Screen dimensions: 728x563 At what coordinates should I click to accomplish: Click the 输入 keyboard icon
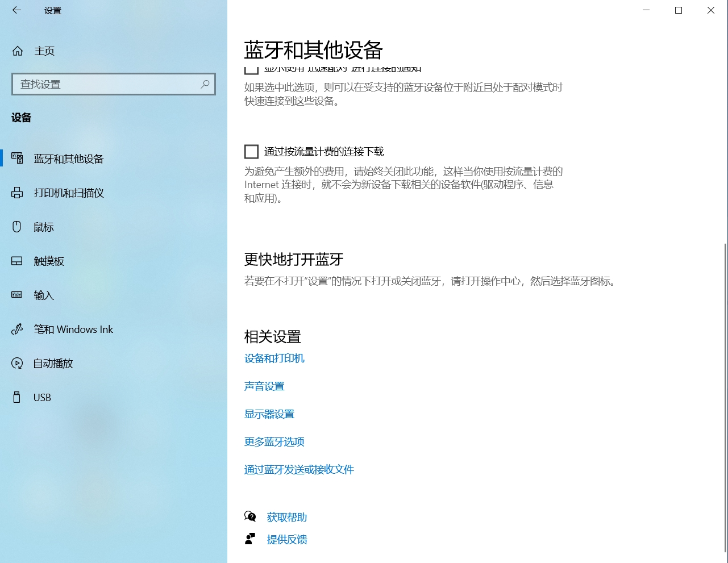[17, 295]
